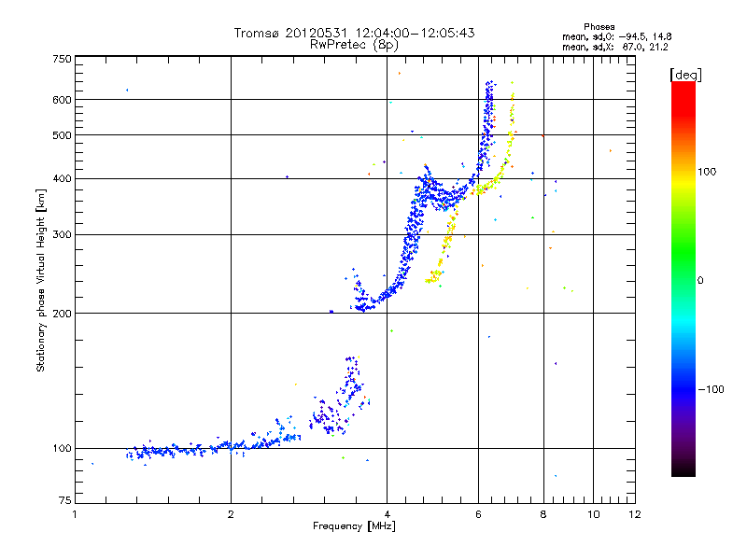747x560 pixels.
Task: Click the x-axis tick label '2'
Action: pos(231,514)
